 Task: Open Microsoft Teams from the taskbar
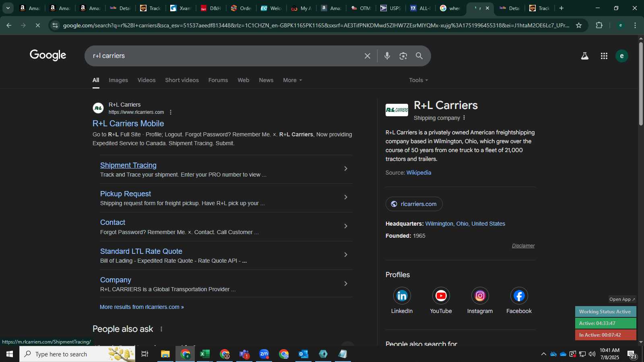pos(244,354)
